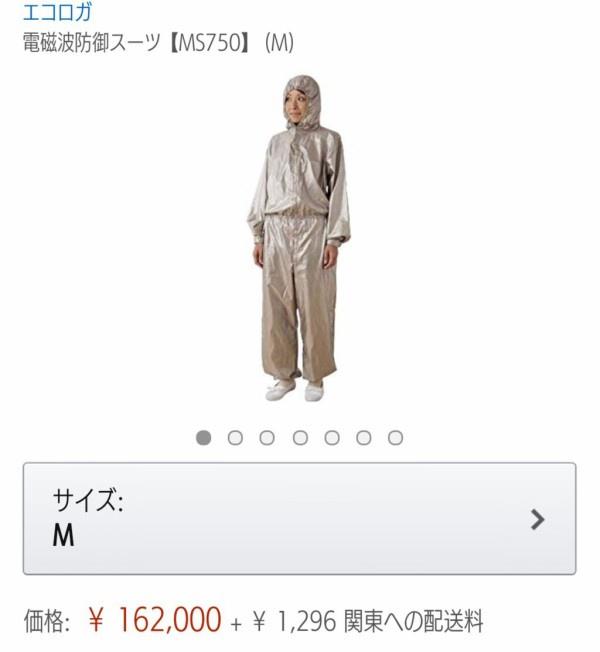Open the サイズ size selector box

coord(299,518)
